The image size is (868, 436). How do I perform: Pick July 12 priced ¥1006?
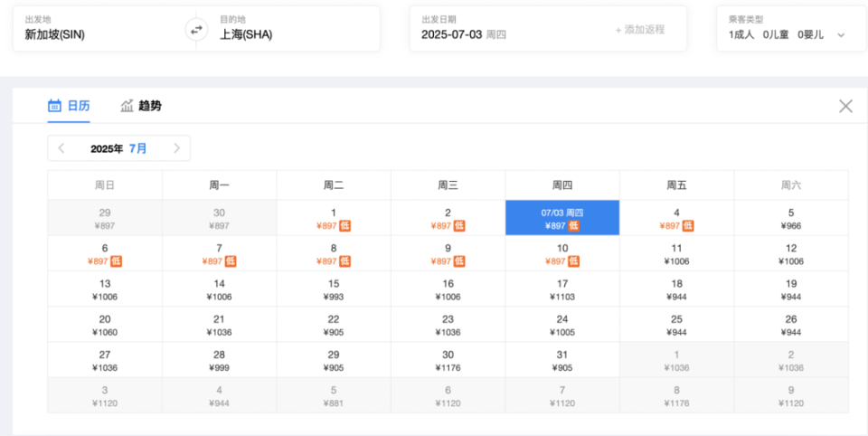coord(791,253)
